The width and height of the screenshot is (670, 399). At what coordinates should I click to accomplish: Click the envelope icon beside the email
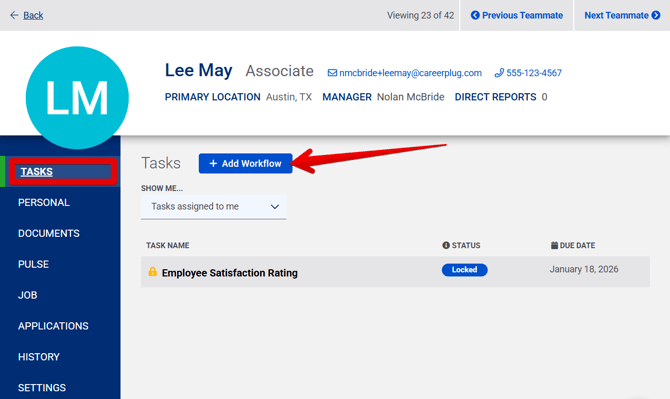[332, 73]
